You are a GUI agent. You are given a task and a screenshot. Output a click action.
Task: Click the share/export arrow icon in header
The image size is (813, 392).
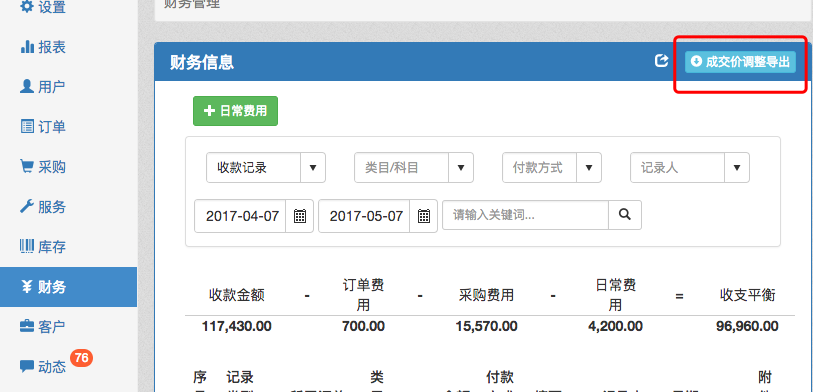661,61
